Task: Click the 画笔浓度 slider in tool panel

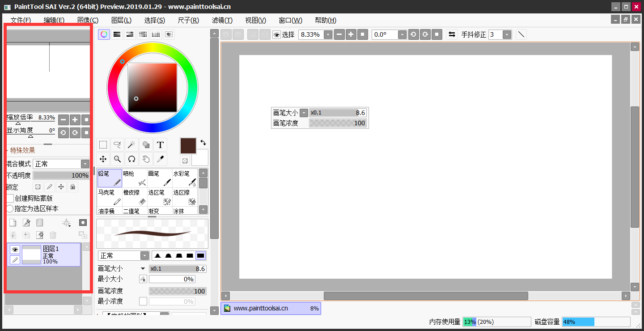Action: point(178,291)
